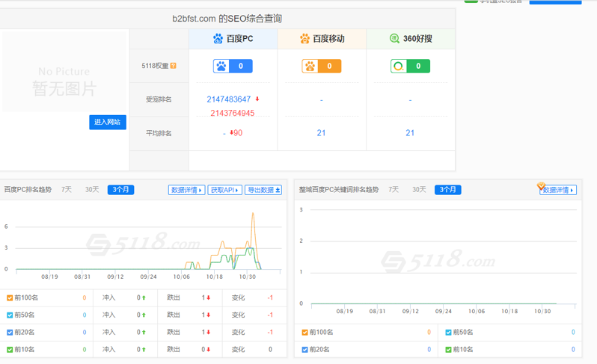Click 360好搜 average rank 21

410,133
